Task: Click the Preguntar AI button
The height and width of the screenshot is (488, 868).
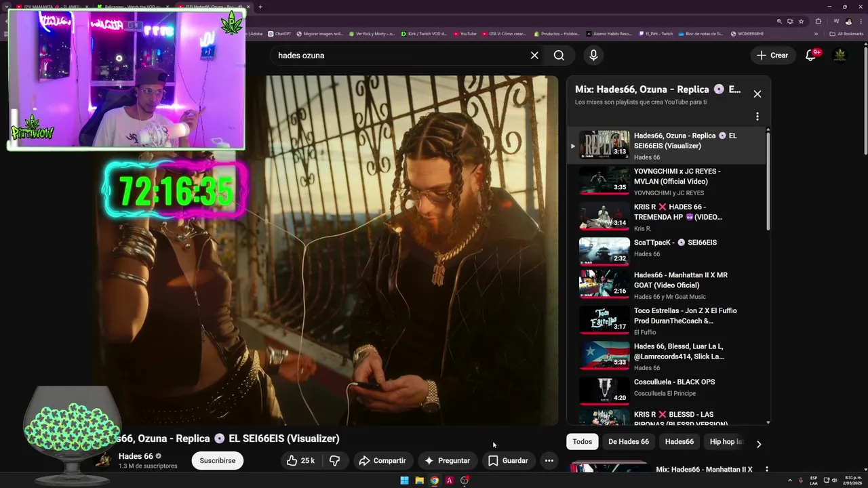Action: (447, 461)
